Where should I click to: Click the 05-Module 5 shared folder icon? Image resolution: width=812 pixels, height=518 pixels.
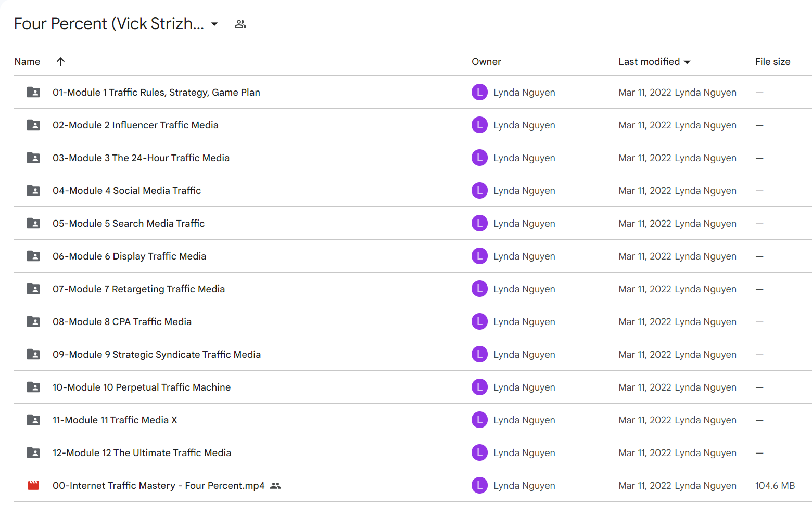tap(33, 223)
